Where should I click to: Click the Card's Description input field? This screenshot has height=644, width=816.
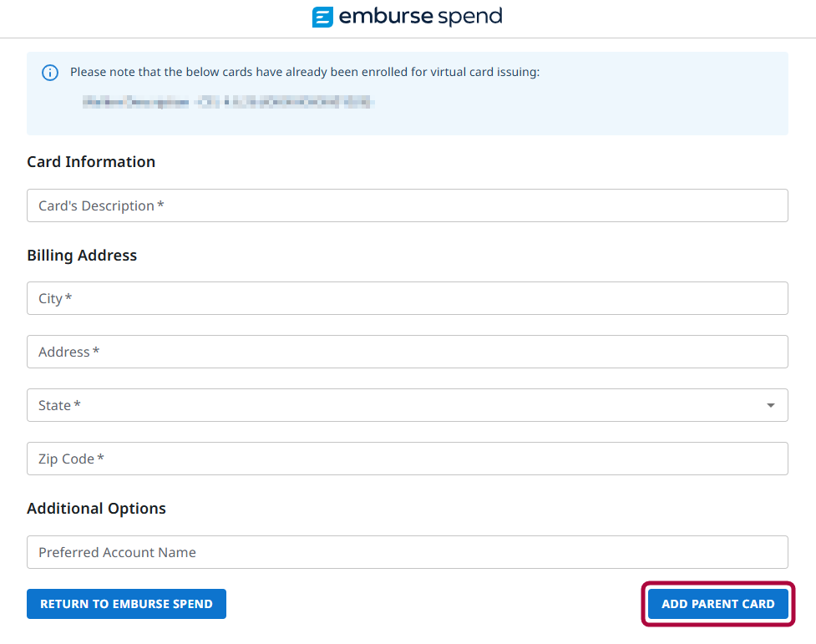click(407, 205)
